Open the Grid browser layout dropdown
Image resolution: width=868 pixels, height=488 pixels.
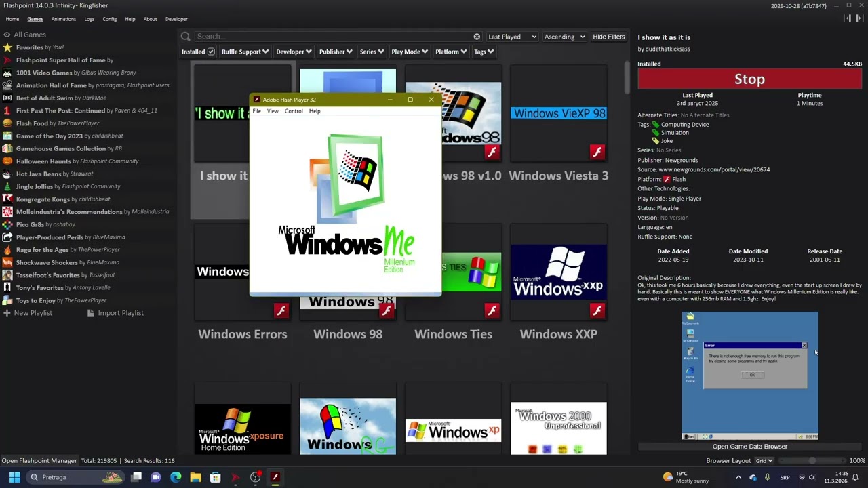point(764,461)
